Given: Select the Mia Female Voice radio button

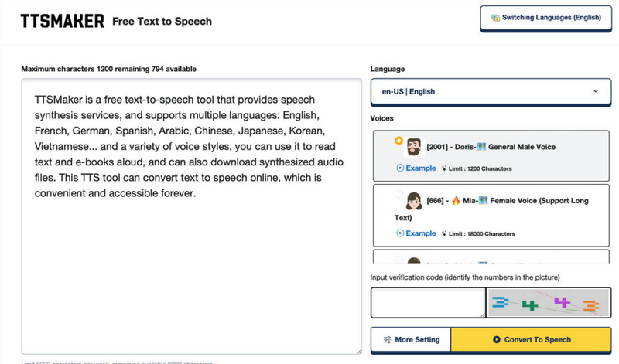Looking at the screenshot, I should point(398,194).
